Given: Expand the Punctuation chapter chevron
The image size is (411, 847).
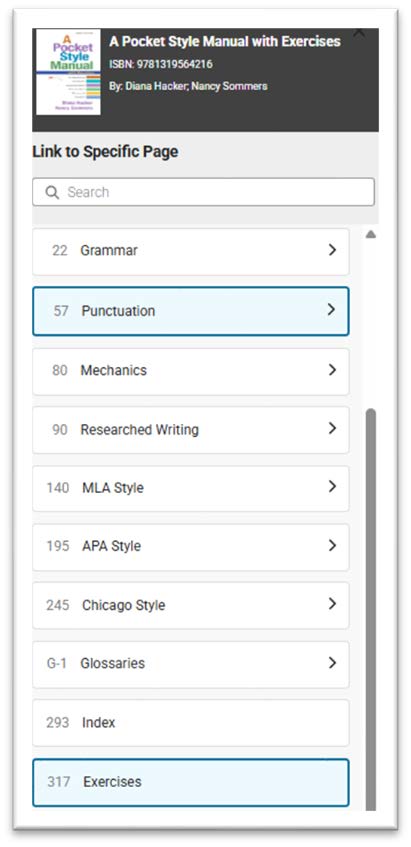Looking at the screenshot, I should (x=332, y=310).
